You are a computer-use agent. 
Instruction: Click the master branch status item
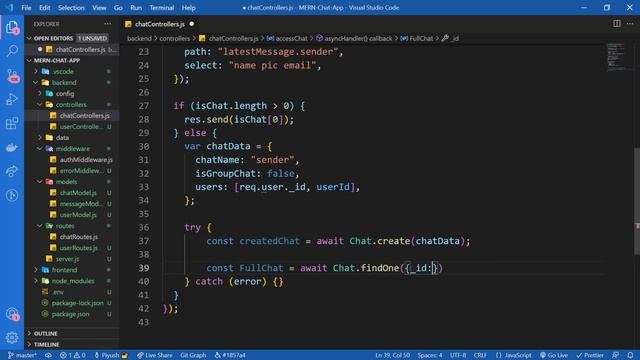pos(22,355)
